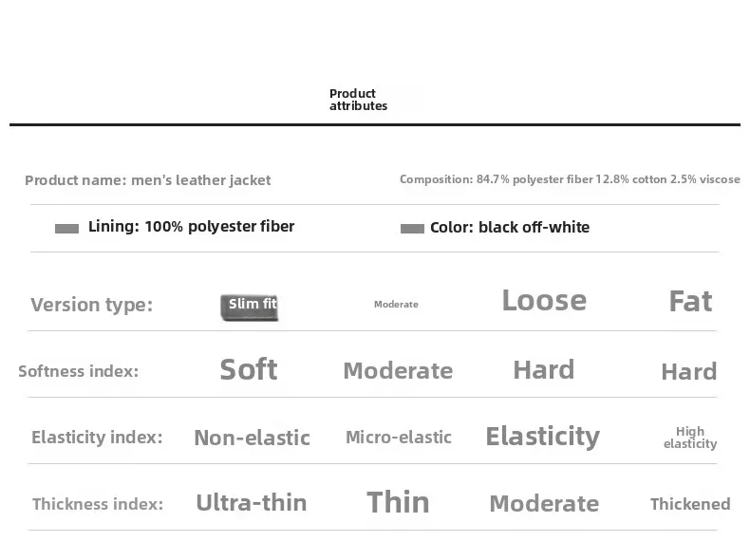Click the Product attributes heading
Image resolution: width=750 pixels, height=560 pixels.
tap(358, 100)
